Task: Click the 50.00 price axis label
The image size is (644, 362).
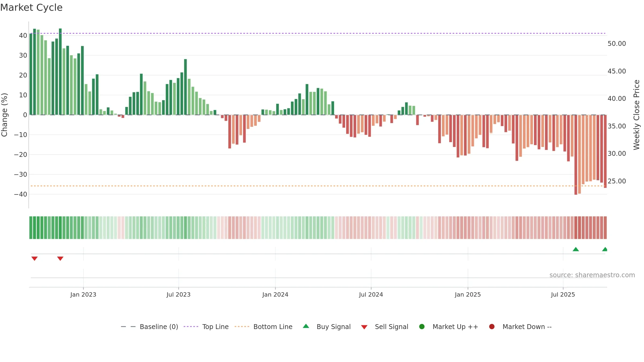Action: pyautogui.click(x=617, y=44)
